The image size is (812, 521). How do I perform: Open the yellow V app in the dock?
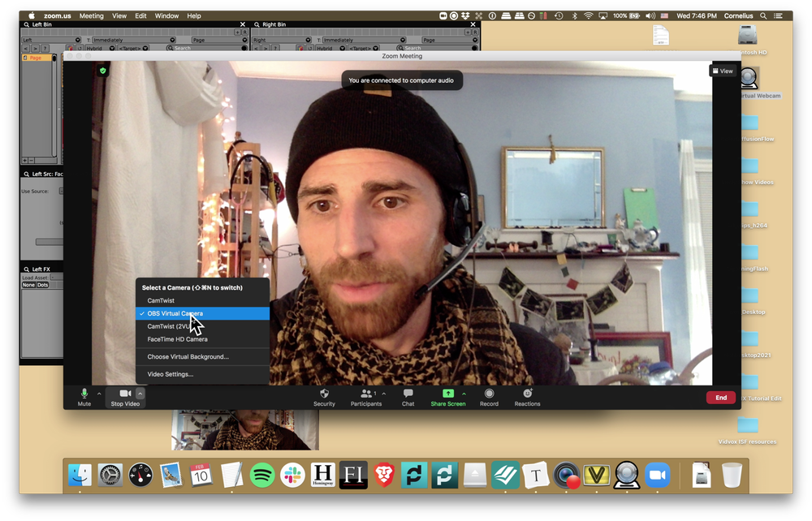click(x=596, y=475)
